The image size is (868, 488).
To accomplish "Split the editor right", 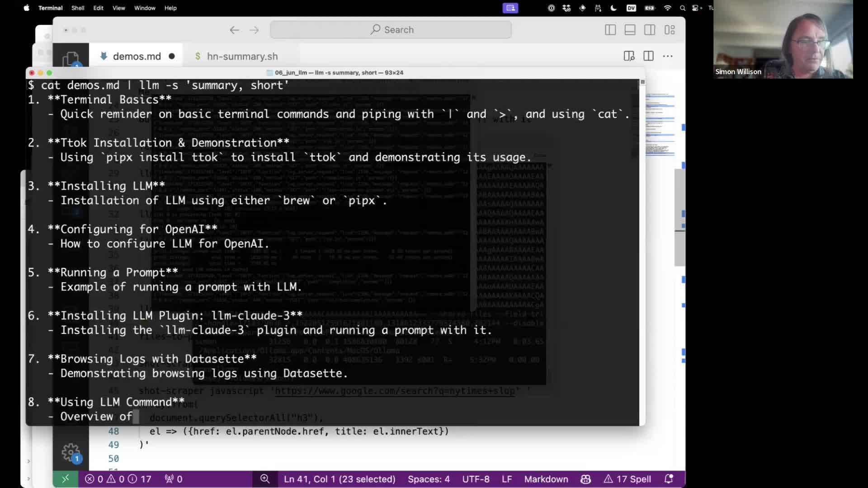I will click(648, 56).
